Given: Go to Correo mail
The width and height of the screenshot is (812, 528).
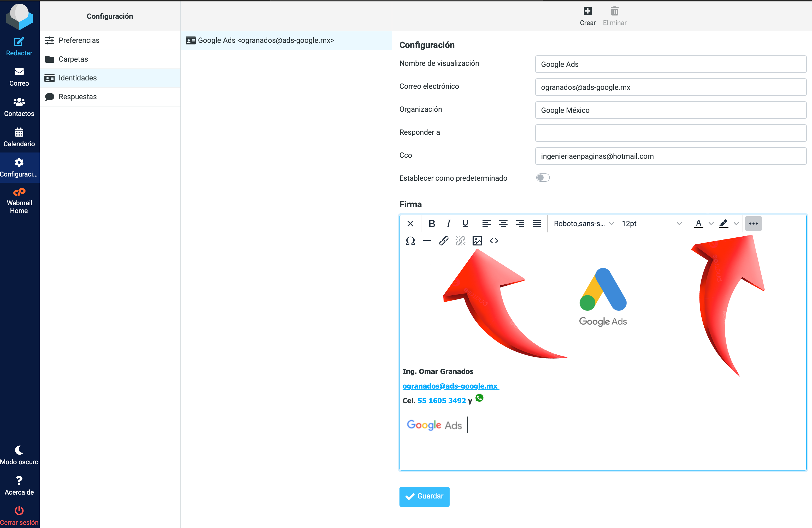Looking at the screenshot, I should 19,77.
